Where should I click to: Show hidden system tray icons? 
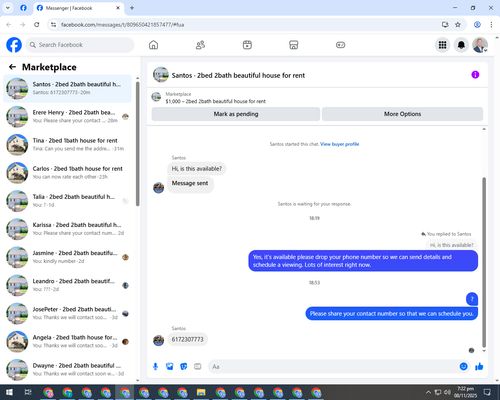click(x=428, y=392)
